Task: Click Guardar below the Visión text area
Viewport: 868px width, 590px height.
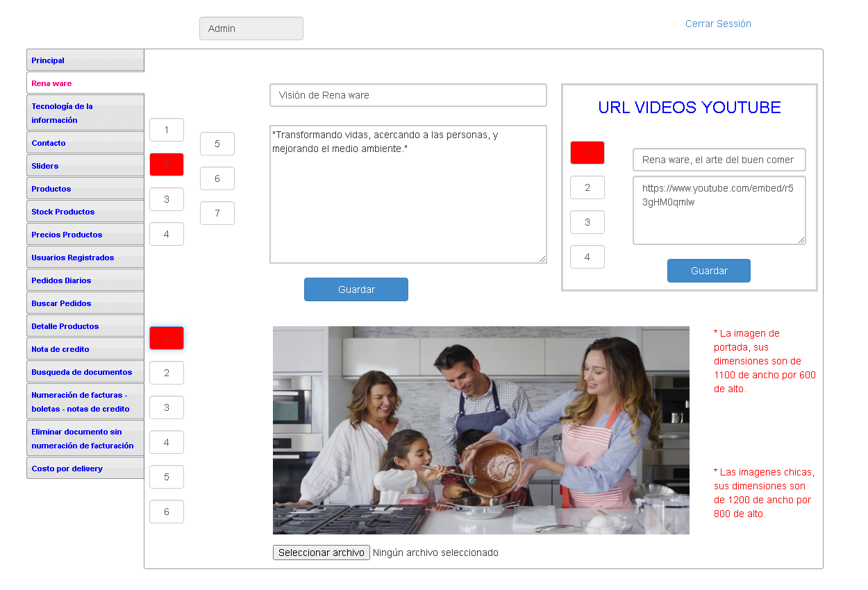Action: coord(356,289)
